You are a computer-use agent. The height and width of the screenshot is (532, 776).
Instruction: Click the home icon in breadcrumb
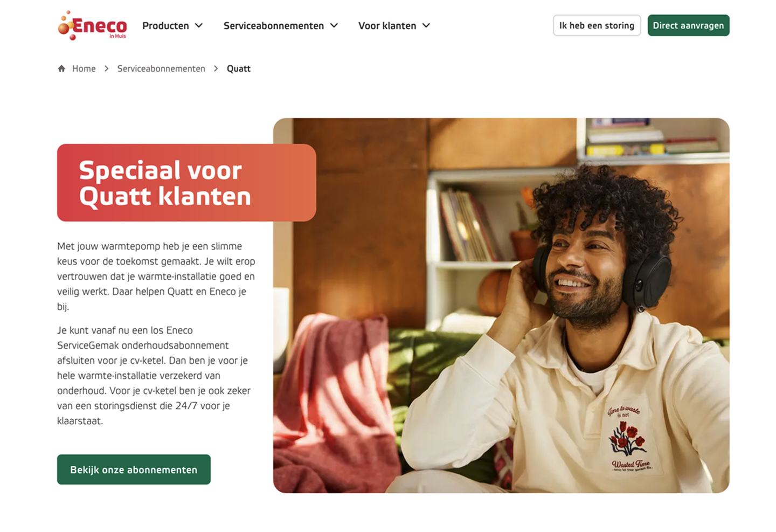[x=61, y=68]
